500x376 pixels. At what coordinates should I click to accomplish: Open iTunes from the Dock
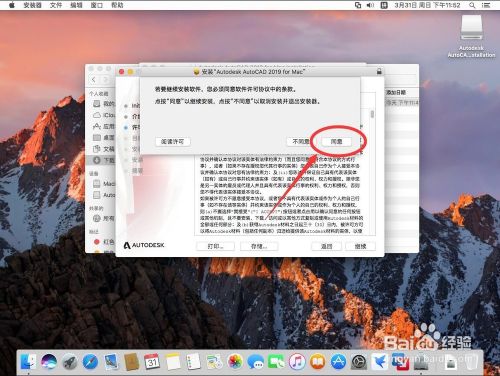click(297, 362)
